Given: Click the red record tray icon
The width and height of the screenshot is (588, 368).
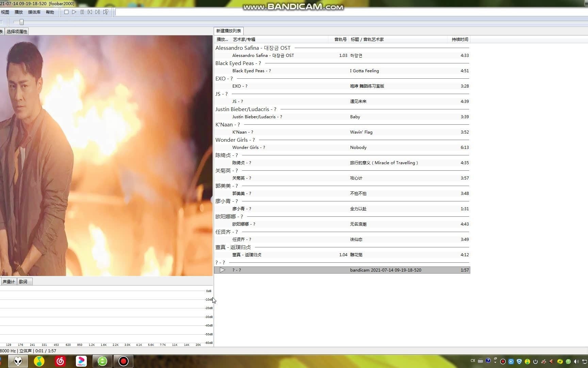Looking at the screenshot, I should (x=503, y=362).
